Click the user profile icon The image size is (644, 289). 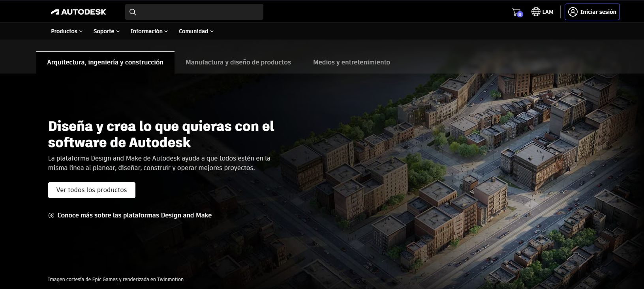click(573, 12)
